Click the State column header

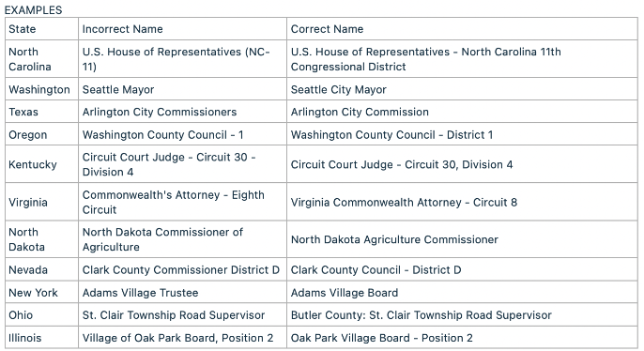click(41, 29)
